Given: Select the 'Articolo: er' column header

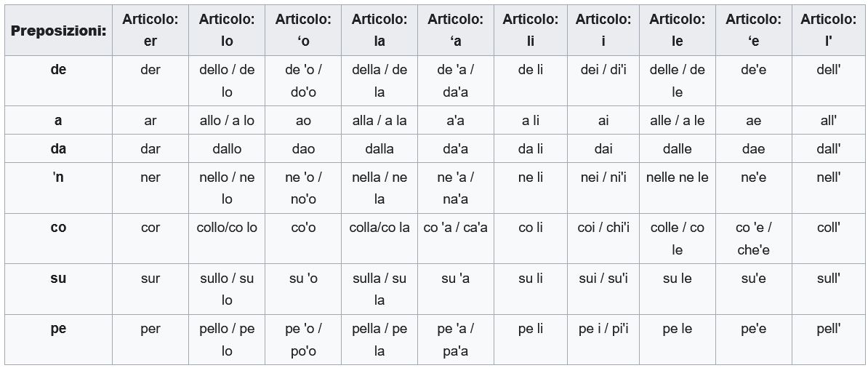Looking at the screenshot, I should 150,31.
